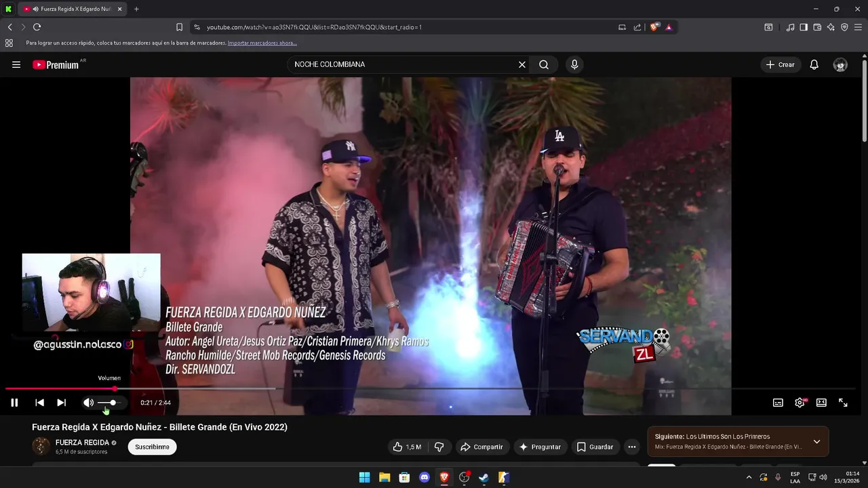Reload the page with refresh icon

tap(37, 27)
